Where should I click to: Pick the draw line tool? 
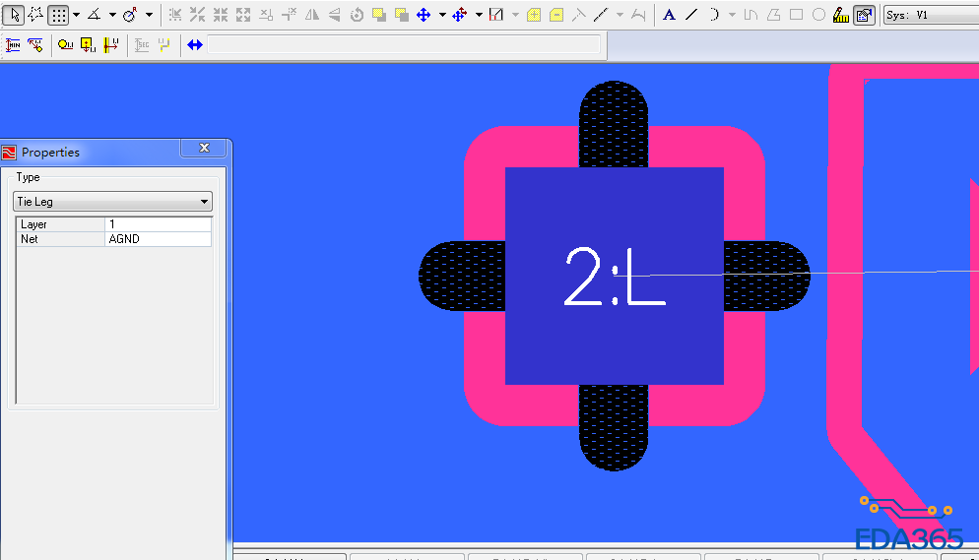point(691,15)
